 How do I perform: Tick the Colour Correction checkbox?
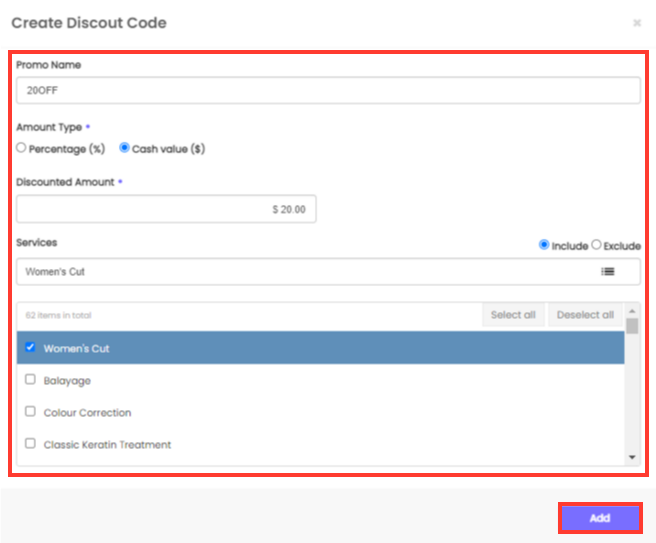click(x=30, y=412)
